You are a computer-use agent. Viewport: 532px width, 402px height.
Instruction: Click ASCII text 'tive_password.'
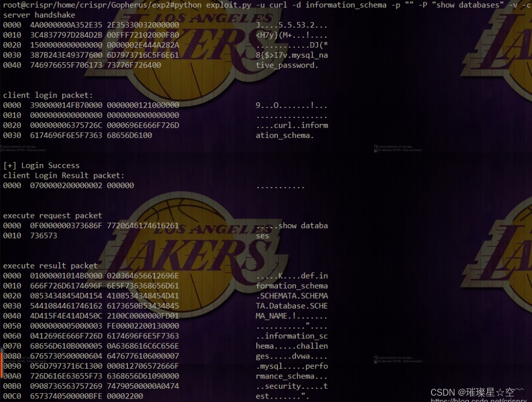[x=287, y=65]
